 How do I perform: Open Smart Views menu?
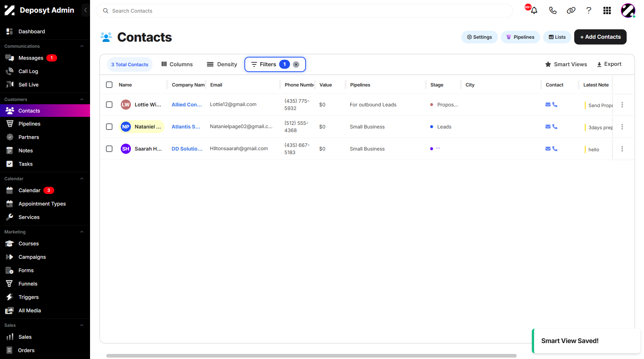click(x=566, y=64)
